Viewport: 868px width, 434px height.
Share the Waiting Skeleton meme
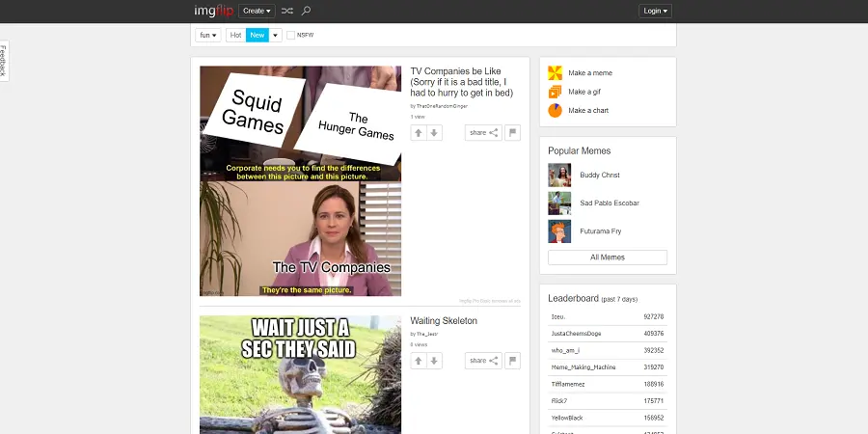tap(483, 361)
